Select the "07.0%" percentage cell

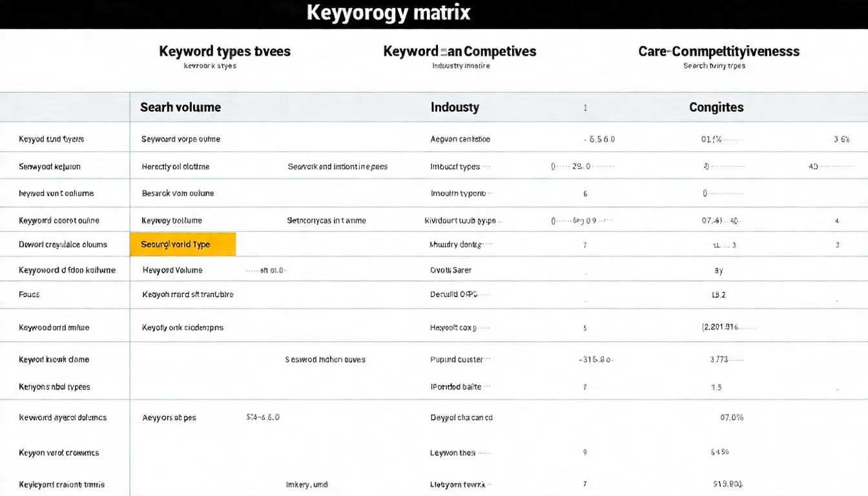click(x=732, y=417)
